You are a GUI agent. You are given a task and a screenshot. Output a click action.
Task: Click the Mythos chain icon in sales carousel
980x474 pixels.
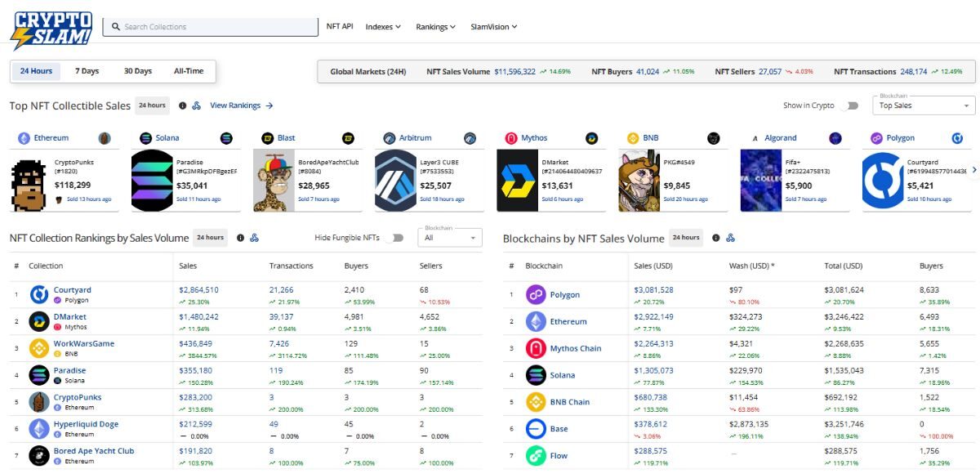pyautogui.click(x=511, y=138)
